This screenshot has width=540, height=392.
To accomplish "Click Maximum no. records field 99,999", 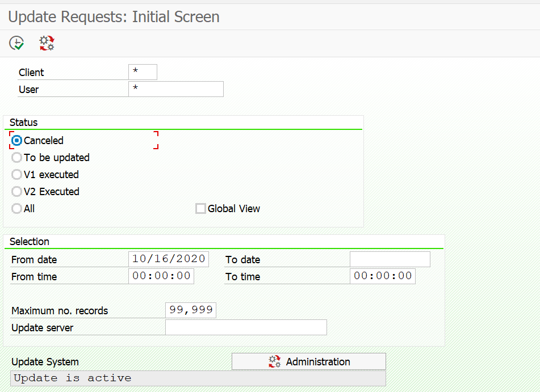I will click(190, 310).
